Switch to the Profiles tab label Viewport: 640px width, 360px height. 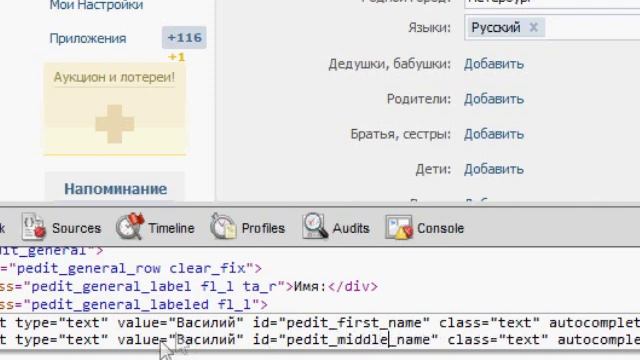point(263,228)
